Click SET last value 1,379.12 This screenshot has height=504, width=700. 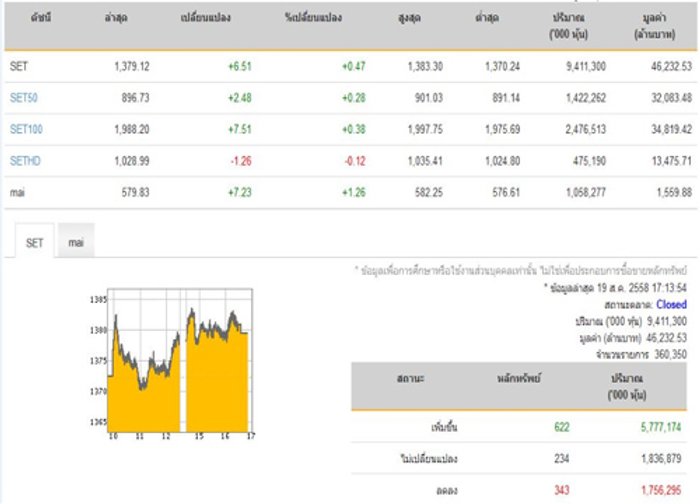pyautogui.click(x=132, y=67)
